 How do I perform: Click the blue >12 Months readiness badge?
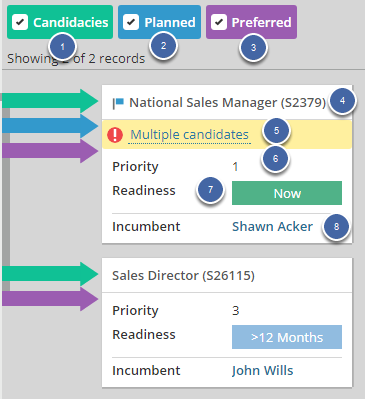(287, 337)
